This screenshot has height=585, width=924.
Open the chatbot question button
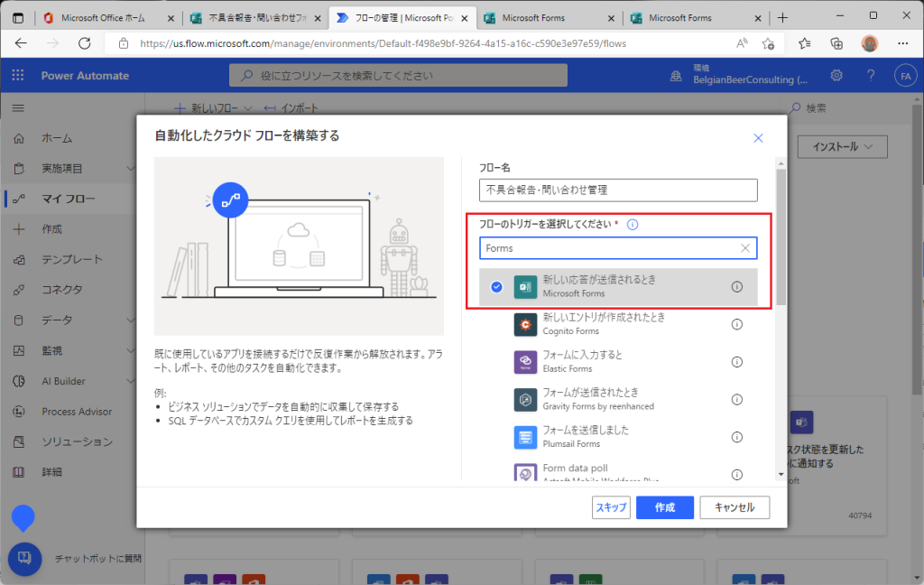pyautogui.click(x=24, y=559)
